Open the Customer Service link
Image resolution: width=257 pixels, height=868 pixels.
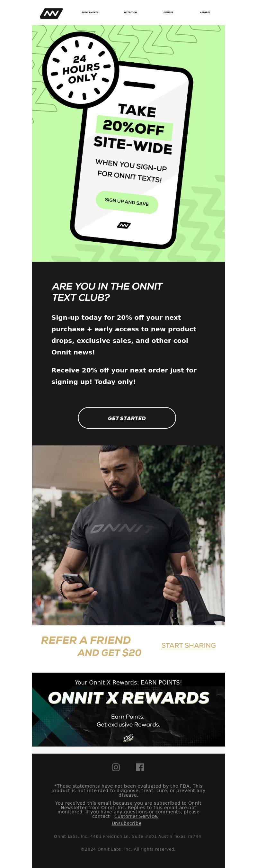pyautogui.click(x=136, y=816)
